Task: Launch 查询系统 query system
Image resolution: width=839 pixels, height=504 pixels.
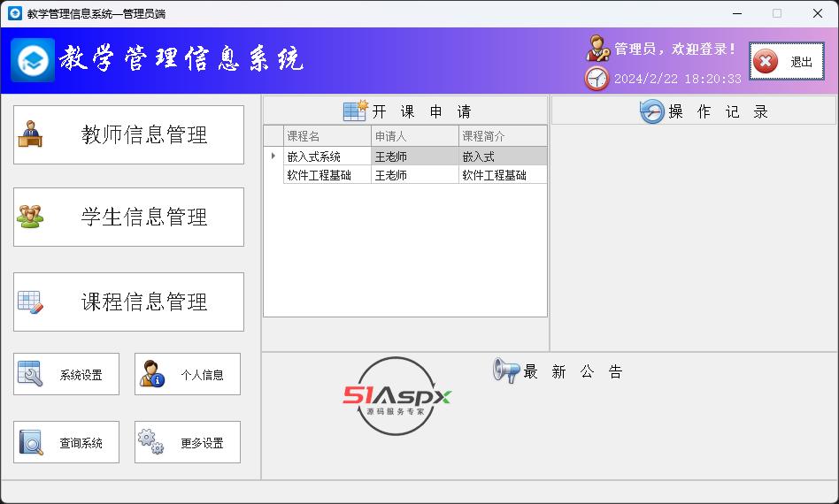Action: point(66,442)
